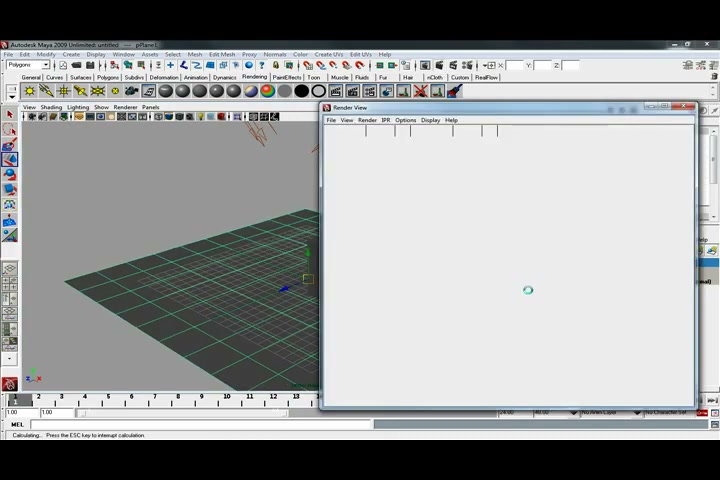
Task: Open the Polygons menu set dropdown
Action: click(x=28, y=65)
